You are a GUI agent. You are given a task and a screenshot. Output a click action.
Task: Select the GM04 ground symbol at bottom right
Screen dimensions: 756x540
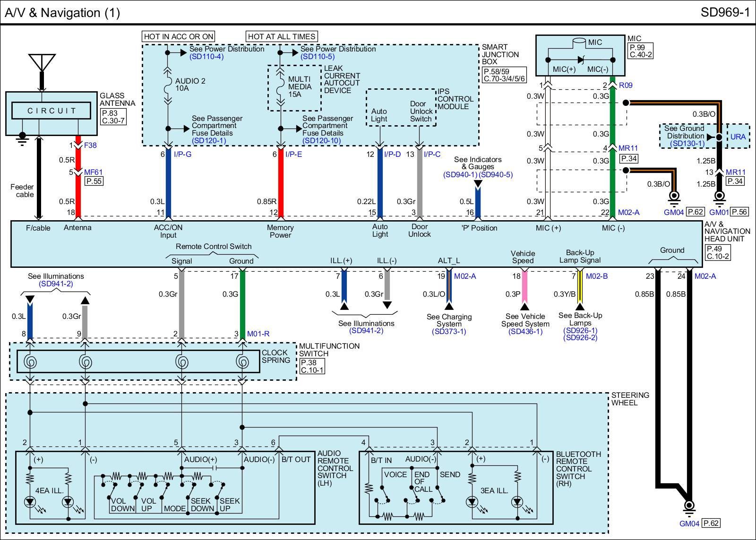point(689,506)
